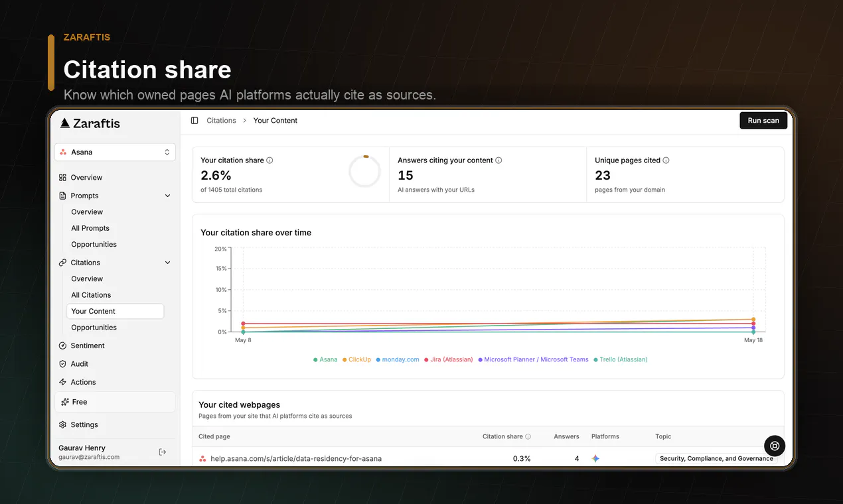Click the orange May 18 data point
The image size is (843, 504).
coord(753,320)
